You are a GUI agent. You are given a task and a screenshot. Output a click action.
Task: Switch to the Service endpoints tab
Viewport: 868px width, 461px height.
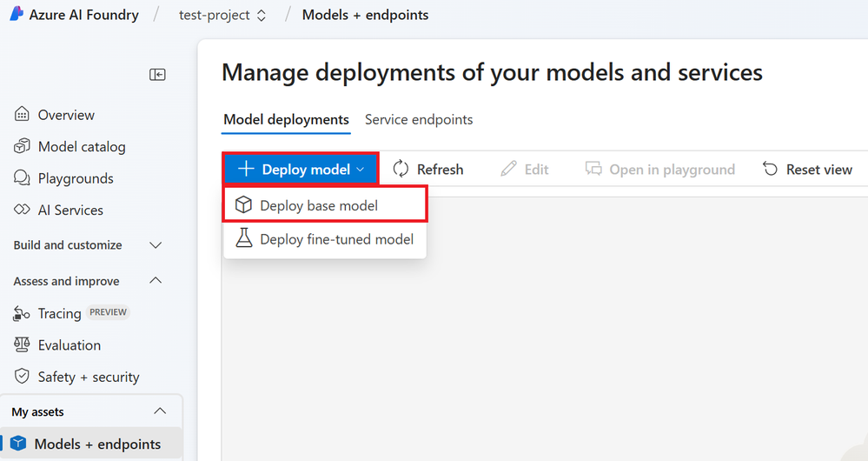419,120
